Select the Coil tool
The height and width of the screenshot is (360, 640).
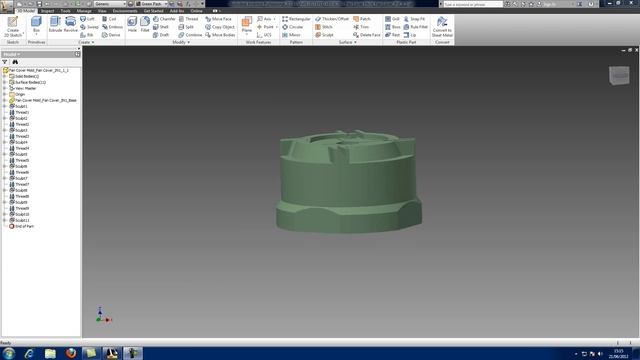click(x=109, y=19)
